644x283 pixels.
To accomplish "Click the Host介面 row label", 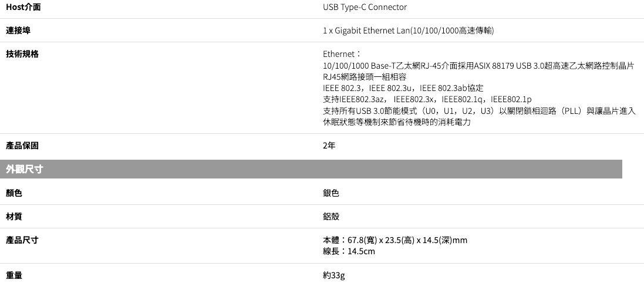I will point(23,7).
